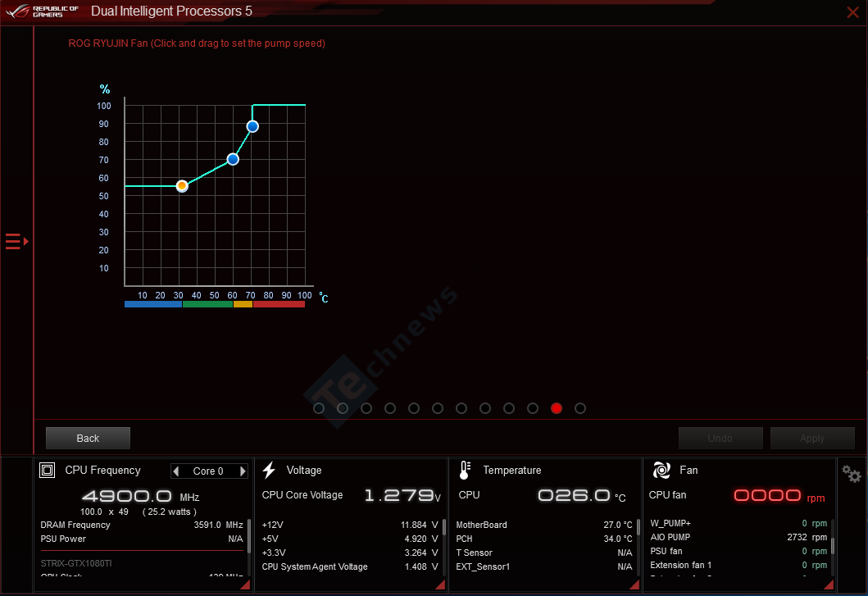Image resolution: width=868 pixels, height=596 pixels.
Task: Click the Temperature thermometer icon
Action: coord(465,471)
